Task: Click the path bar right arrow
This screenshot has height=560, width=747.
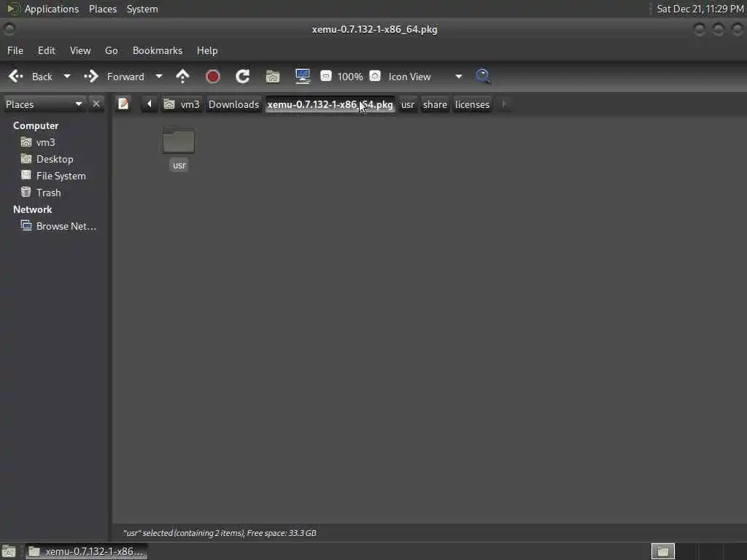Action: [x=504, y=104]
